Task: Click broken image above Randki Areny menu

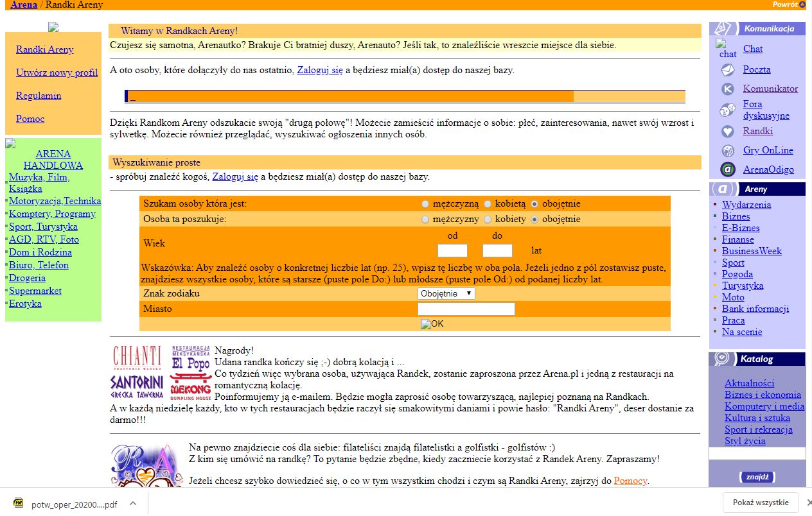Action: tap(53, 27)
